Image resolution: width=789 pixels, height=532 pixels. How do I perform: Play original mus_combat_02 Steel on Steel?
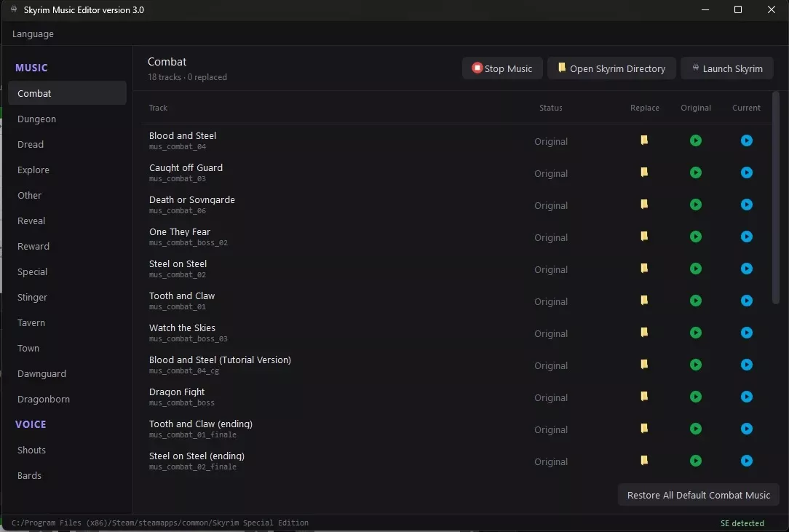tap(695, 269)
